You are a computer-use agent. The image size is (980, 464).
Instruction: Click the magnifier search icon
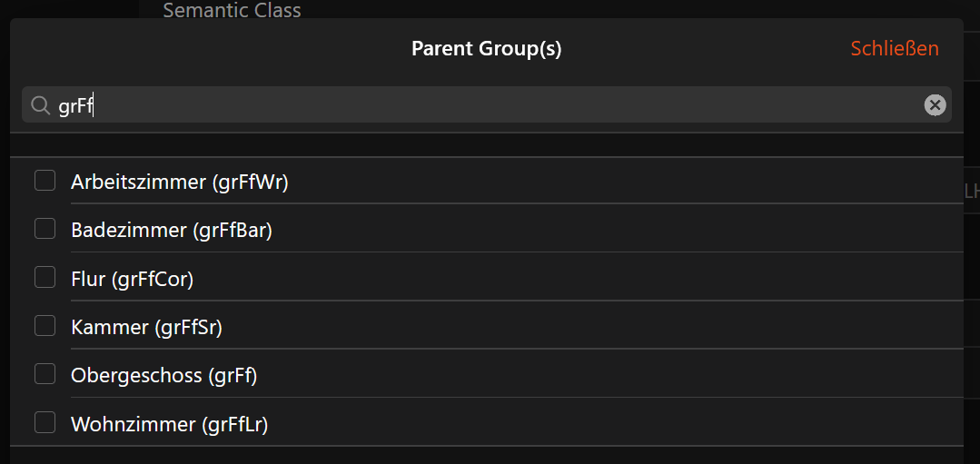(40, 106)
